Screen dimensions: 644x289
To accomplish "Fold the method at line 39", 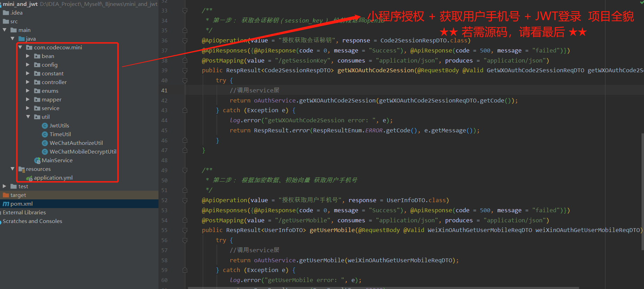I will pyautogui.click(x=185, y=71).
